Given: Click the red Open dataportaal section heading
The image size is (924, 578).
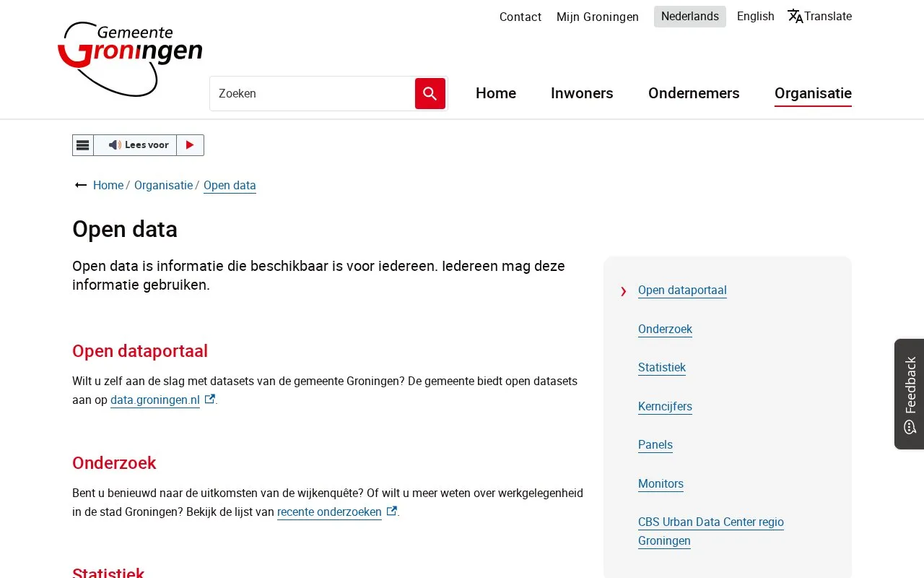Looking at the screenshot, I should coord(140,351).
